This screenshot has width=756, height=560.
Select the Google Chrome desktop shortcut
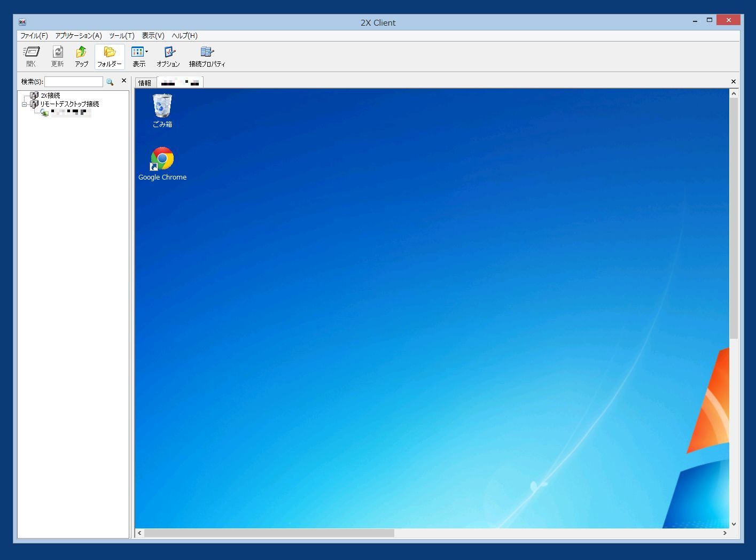pos(162,164)
